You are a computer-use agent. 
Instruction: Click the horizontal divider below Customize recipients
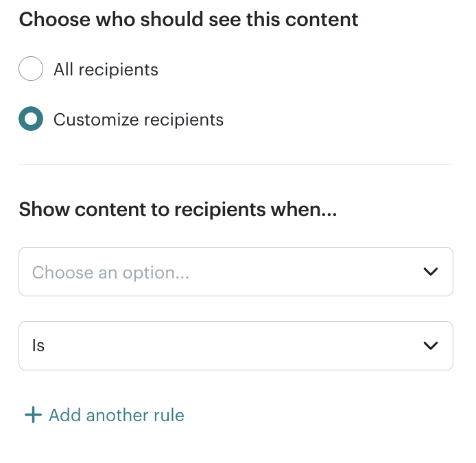tap(235, 164)
